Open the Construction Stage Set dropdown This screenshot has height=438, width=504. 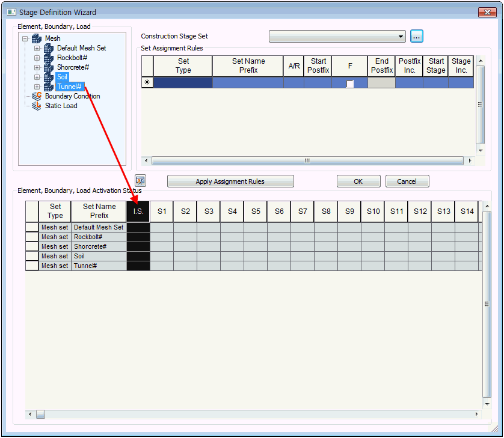point(401,37)
